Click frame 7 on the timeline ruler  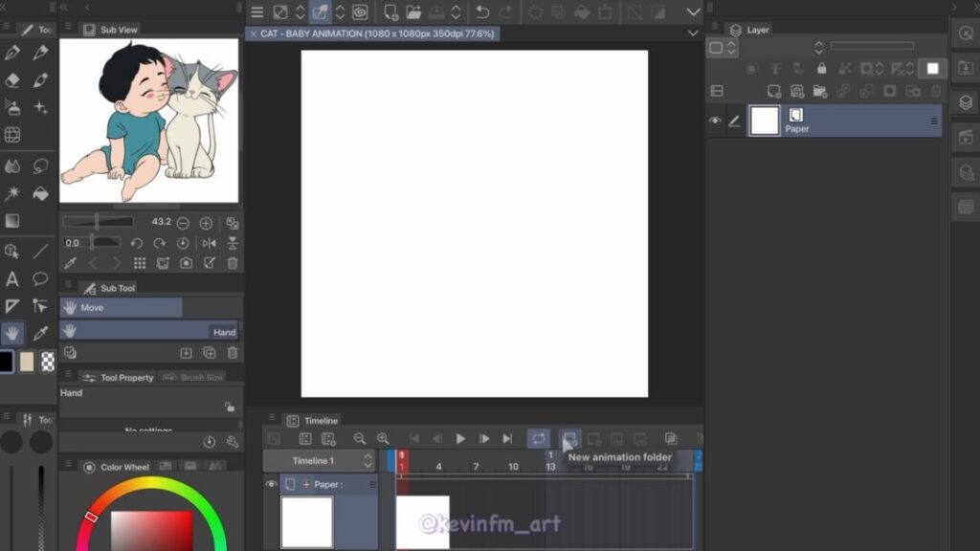tap(476, 466)
